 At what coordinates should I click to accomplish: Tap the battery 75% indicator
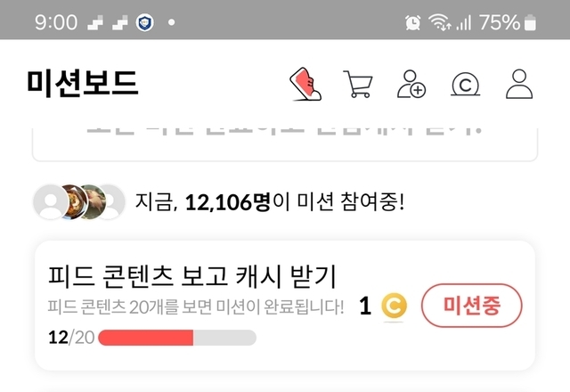click(508, 22)
